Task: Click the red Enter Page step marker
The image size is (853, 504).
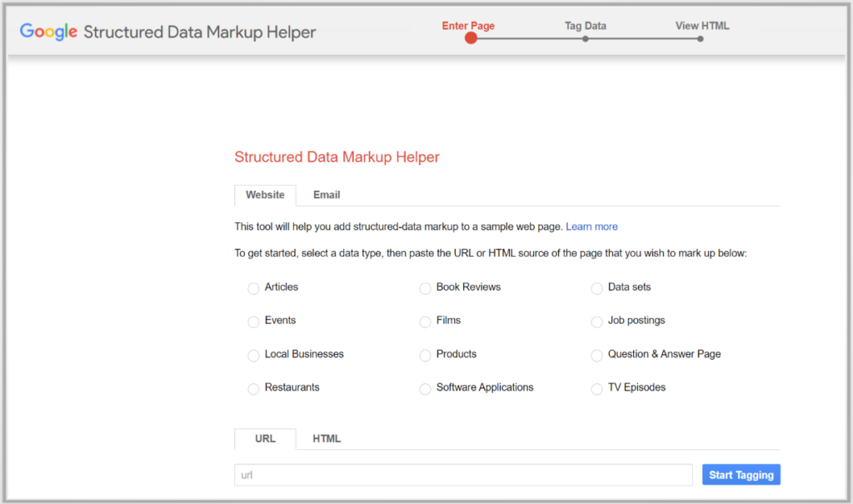Action: tap(471, 37)
